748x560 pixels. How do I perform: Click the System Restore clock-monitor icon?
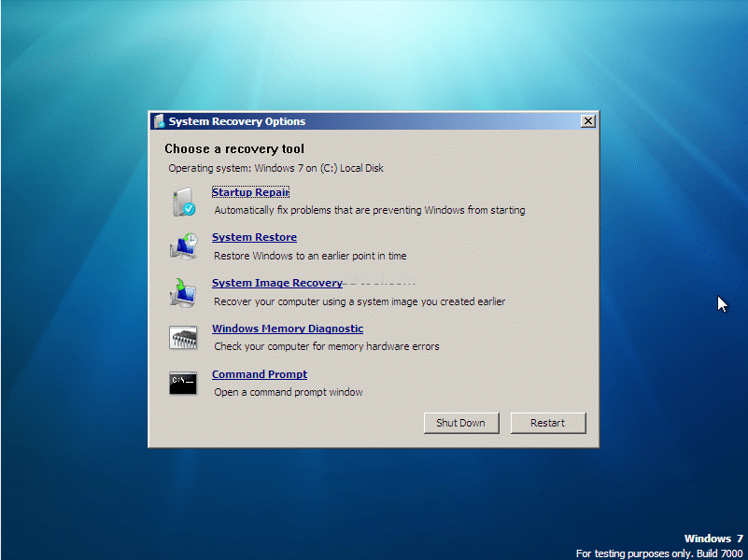(x=184, y=246)
